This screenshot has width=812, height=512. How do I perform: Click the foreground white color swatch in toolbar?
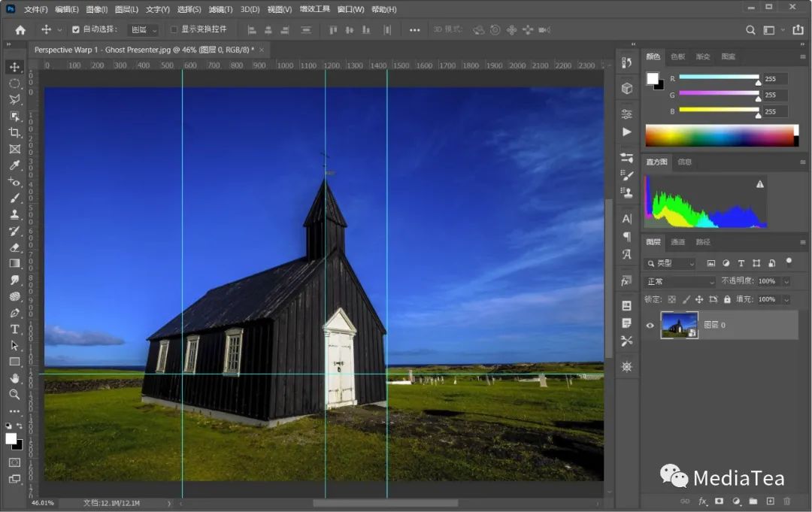[11, 438]
